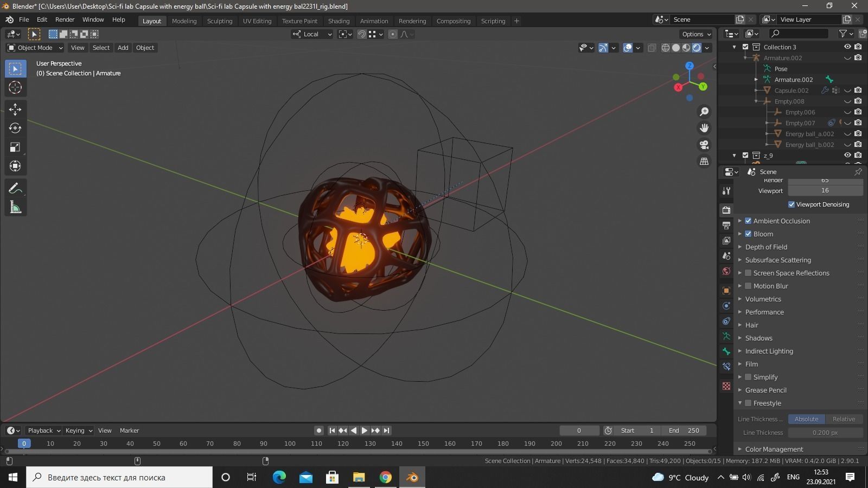Enable Screen Space Reflections checkbox
The width and height of the screenshot is (868, 488).
pos(748,273)
